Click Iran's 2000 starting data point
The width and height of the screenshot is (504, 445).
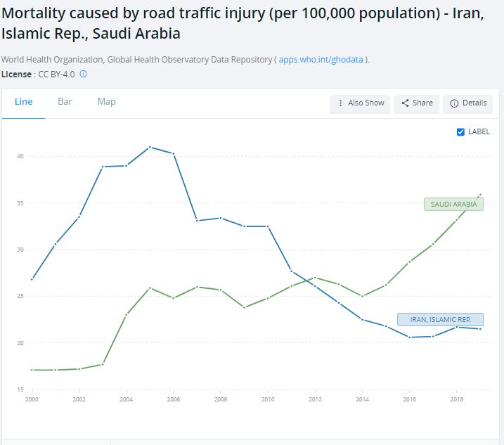point(32,279)
